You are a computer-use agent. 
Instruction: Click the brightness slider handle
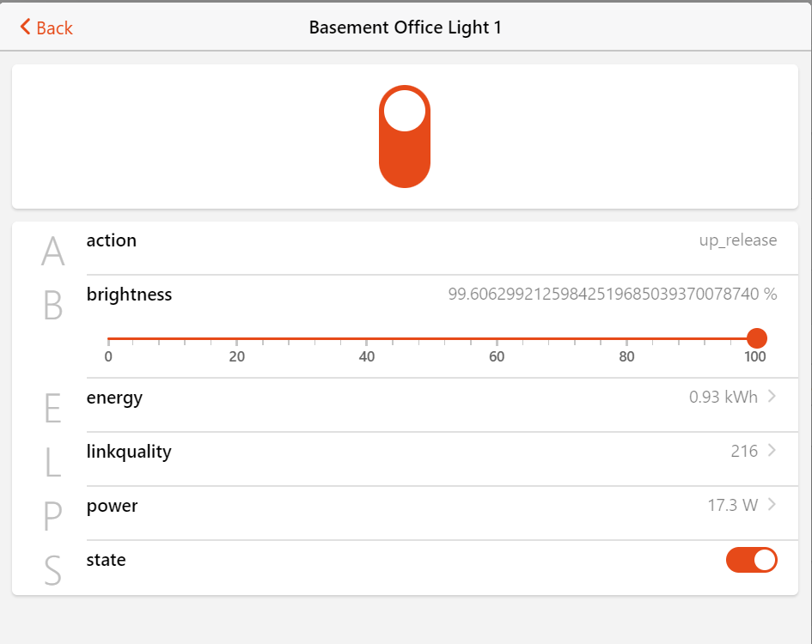pyautogui.click(x=756, y=338)
